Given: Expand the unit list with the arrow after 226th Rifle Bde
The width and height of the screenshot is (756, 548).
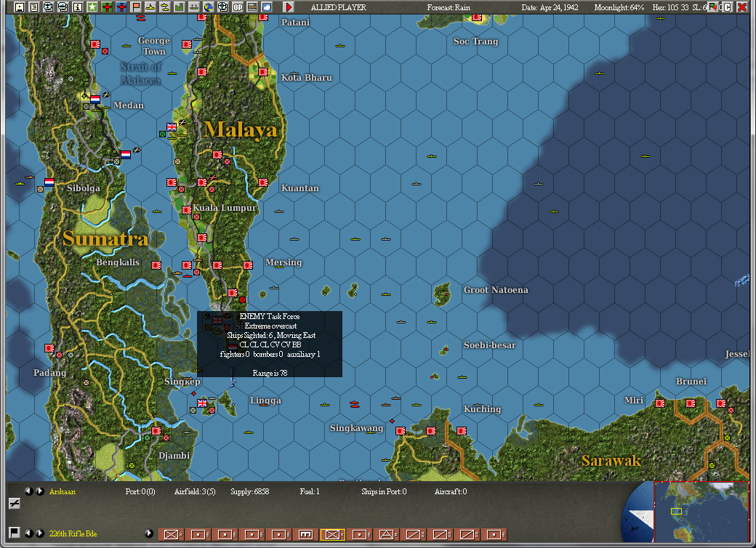Looking at the screenshot, I should click(x=148, y=533).
